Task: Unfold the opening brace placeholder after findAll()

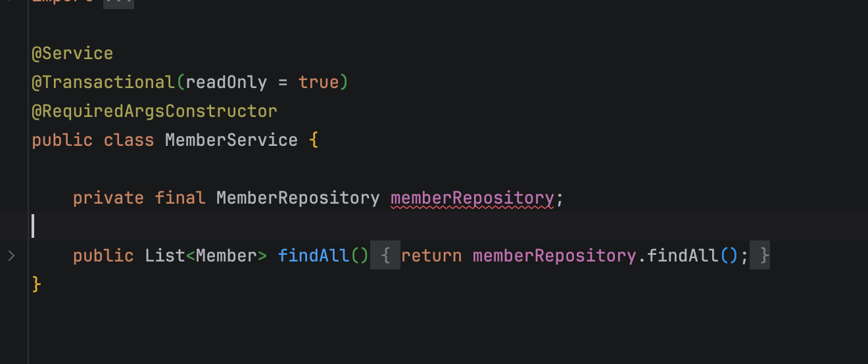Action: coord(386,256)
